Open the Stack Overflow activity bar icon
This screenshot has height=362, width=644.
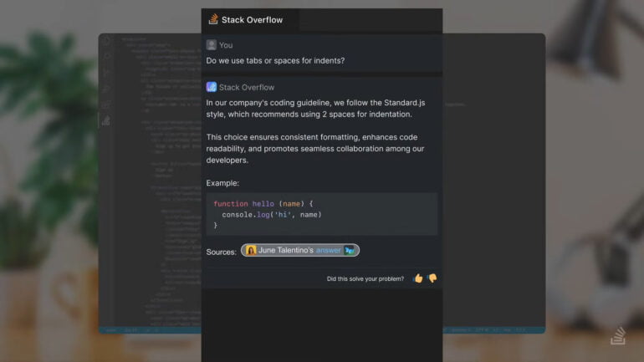106,120
